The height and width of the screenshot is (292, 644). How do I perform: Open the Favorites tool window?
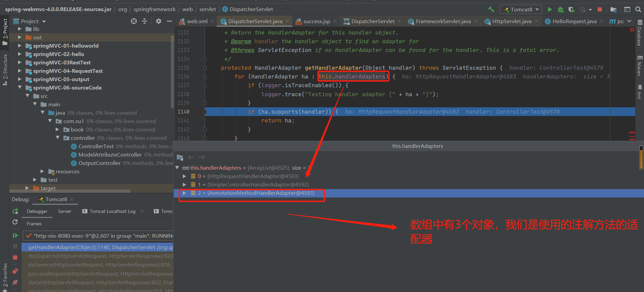click(x=5, y=277)
